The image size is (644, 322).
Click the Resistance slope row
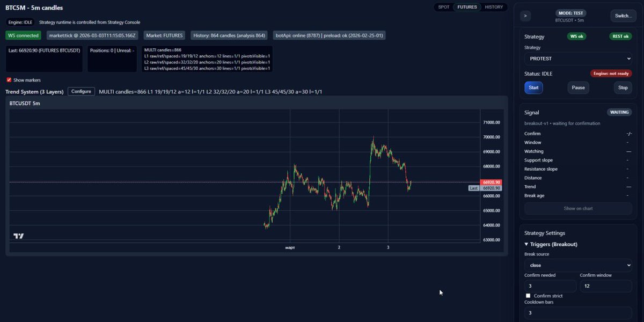click(578, 169)
